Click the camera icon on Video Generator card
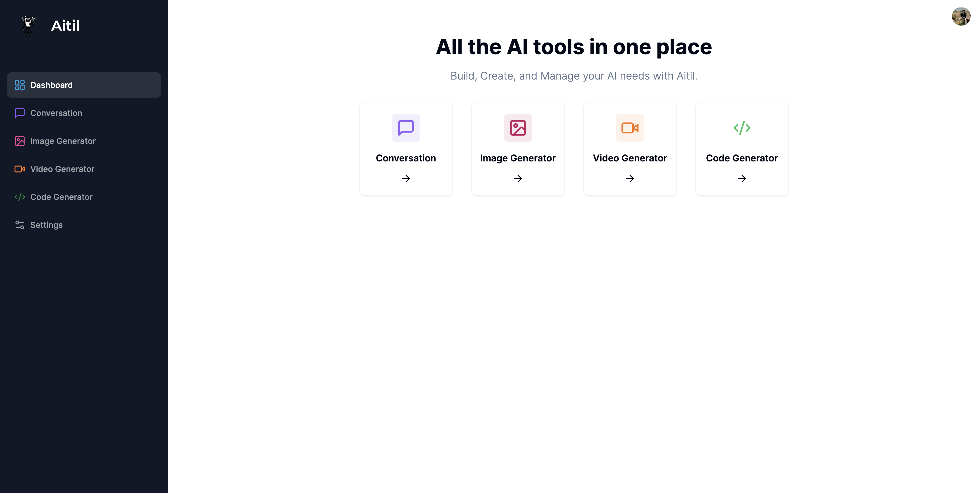The image size is (980, 493). pyautogui.click(x=630, y=128)
